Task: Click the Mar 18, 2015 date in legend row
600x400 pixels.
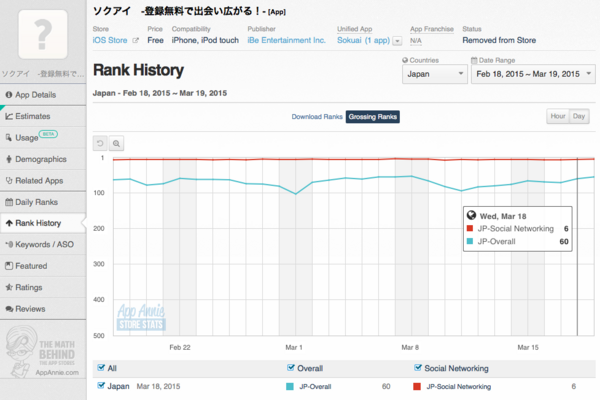Action: [x=158, y=386]
